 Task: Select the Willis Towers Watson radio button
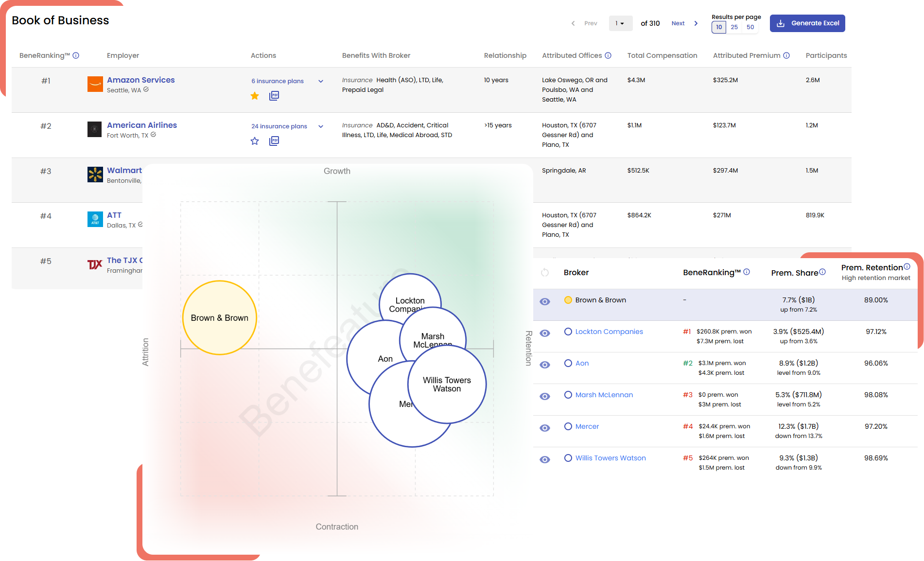(x=568, y=458)
